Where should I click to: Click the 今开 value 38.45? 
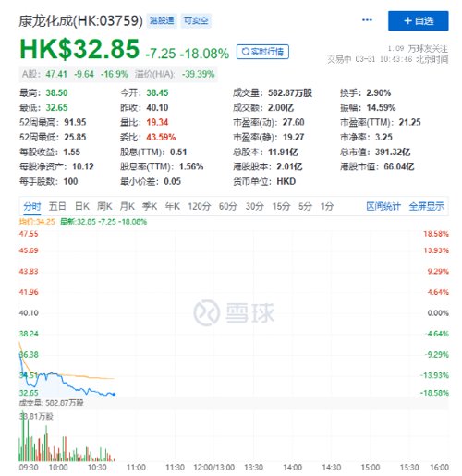coord(157,92)
